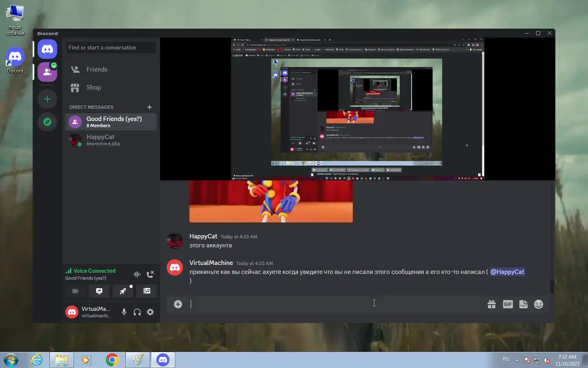Click the muted volume tray icon
Viewport: 588px width, 368px height.
(547, 361)
